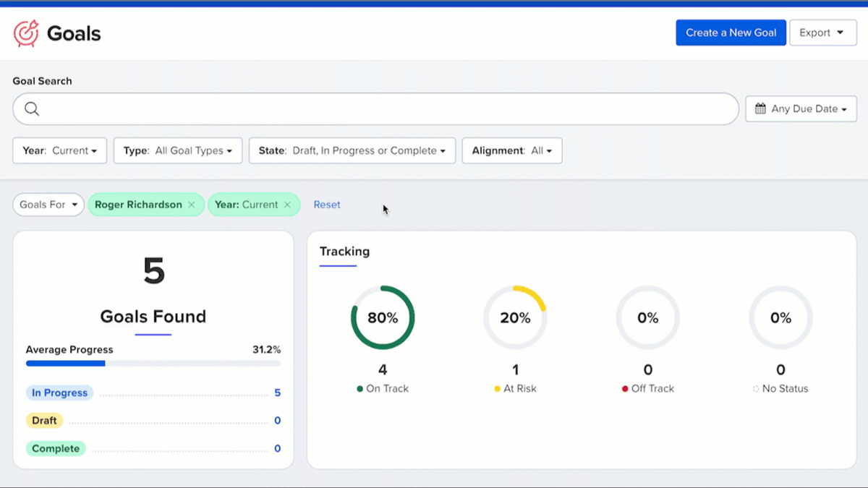
Task: Click the Goals target logo icon
Action: [x=26, y=33]
